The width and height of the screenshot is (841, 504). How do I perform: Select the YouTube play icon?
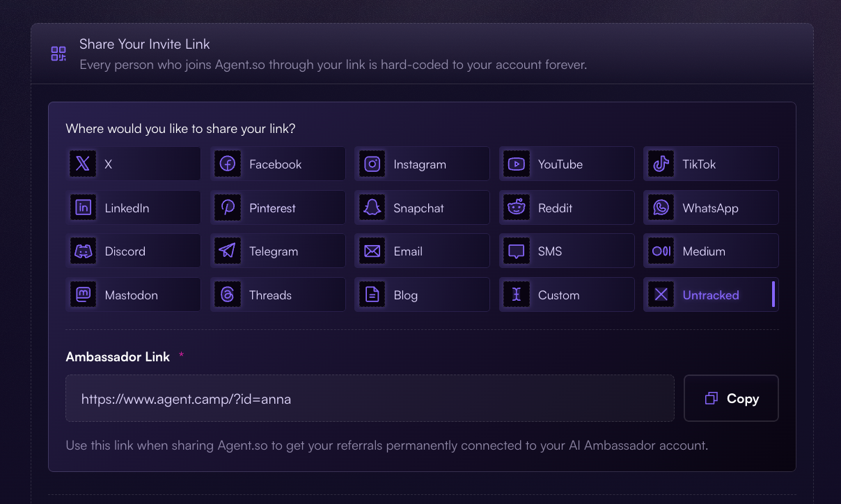(517, 164)
